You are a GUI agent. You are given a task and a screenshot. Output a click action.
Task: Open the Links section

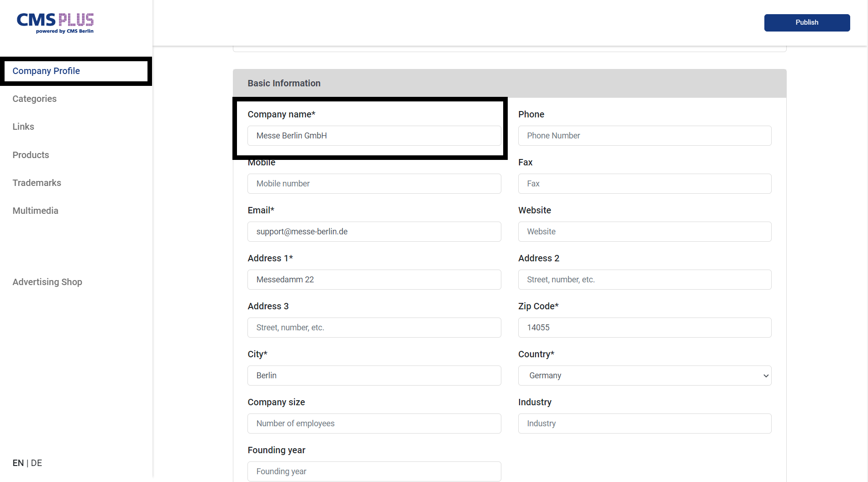pyautogui.click(x=23, y=127)
